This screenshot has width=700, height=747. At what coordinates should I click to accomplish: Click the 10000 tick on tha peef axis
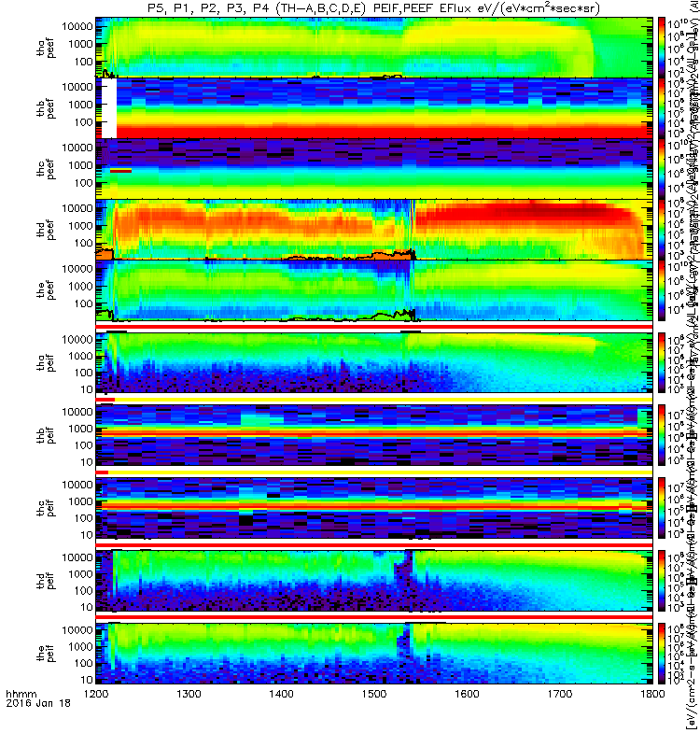click(x=77, y=27)
